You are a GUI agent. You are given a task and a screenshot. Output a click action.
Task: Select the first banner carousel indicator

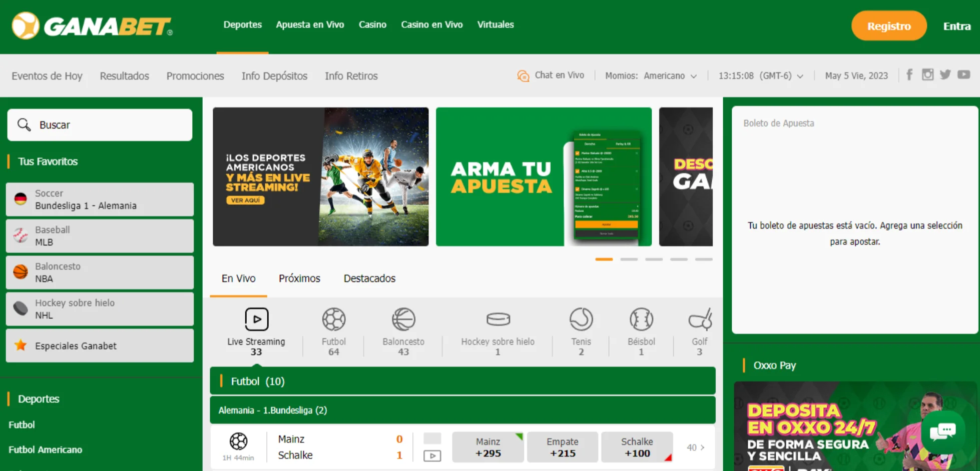point(604,259)
